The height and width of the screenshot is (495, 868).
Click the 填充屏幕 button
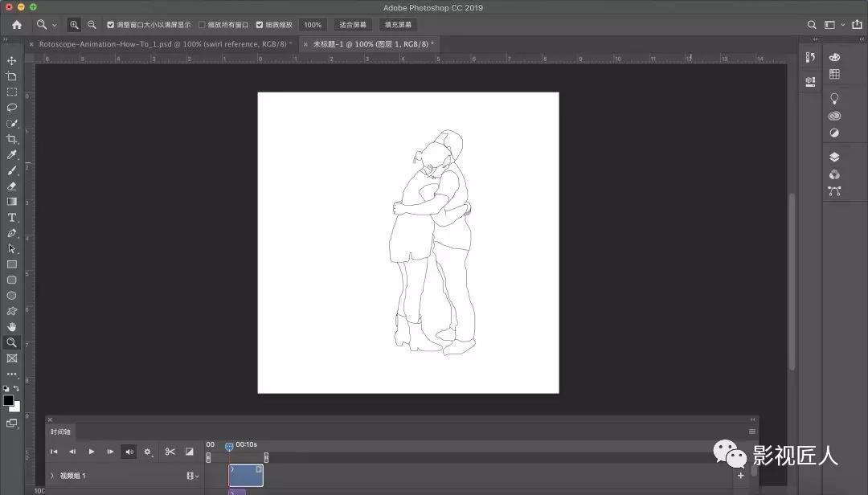coord(397,25)
